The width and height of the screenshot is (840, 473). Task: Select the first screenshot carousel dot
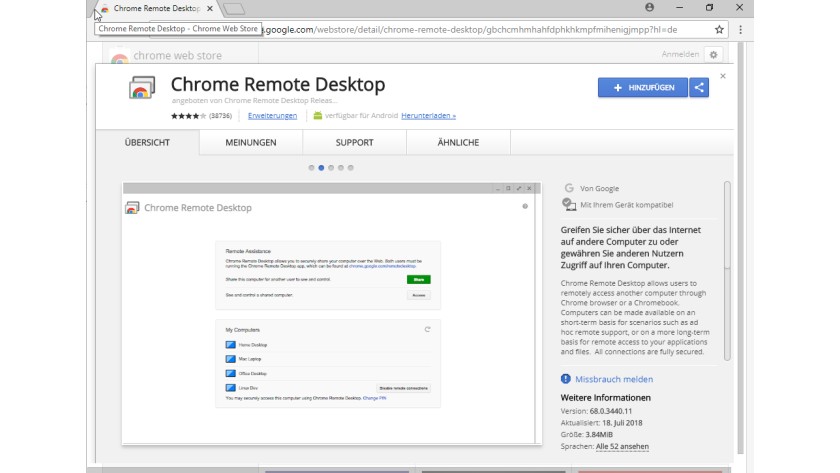pos(311,168)
